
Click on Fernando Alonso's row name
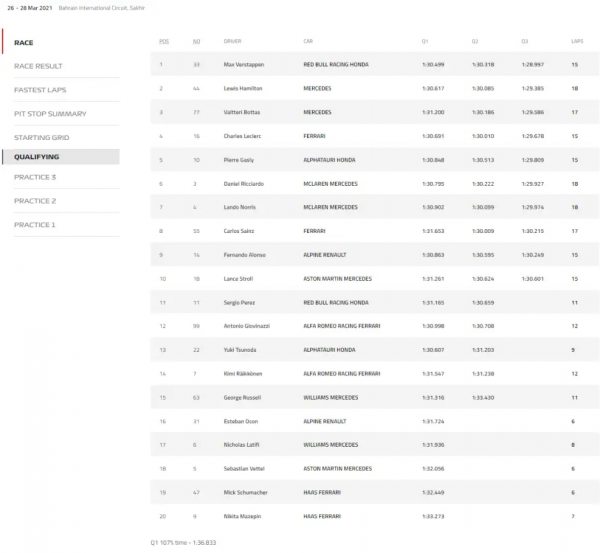243,255
